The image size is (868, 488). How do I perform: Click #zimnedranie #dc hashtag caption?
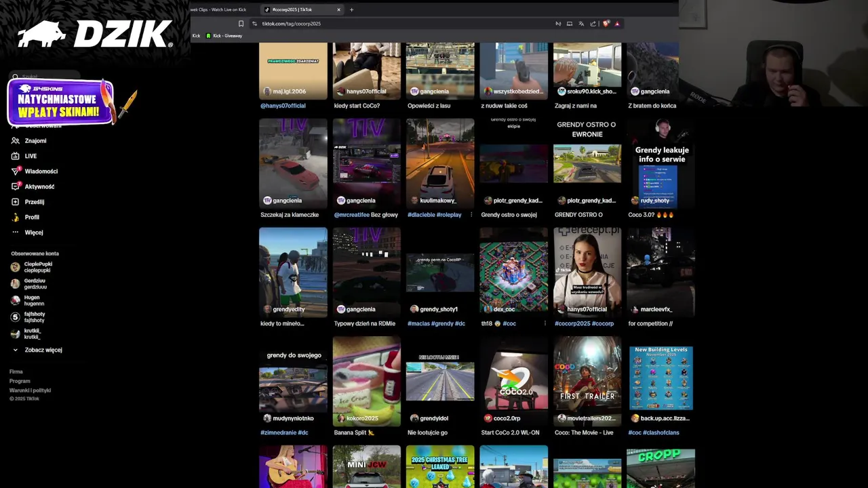pos(284,432)
